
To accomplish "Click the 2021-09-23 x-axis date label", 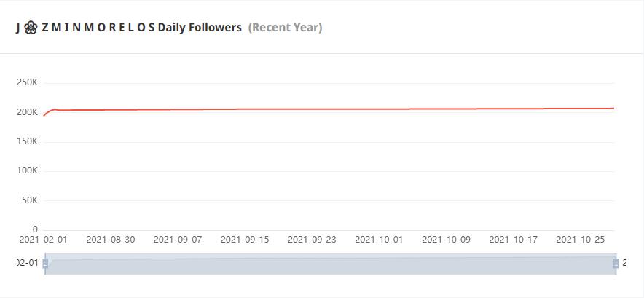I will (312, 239).
